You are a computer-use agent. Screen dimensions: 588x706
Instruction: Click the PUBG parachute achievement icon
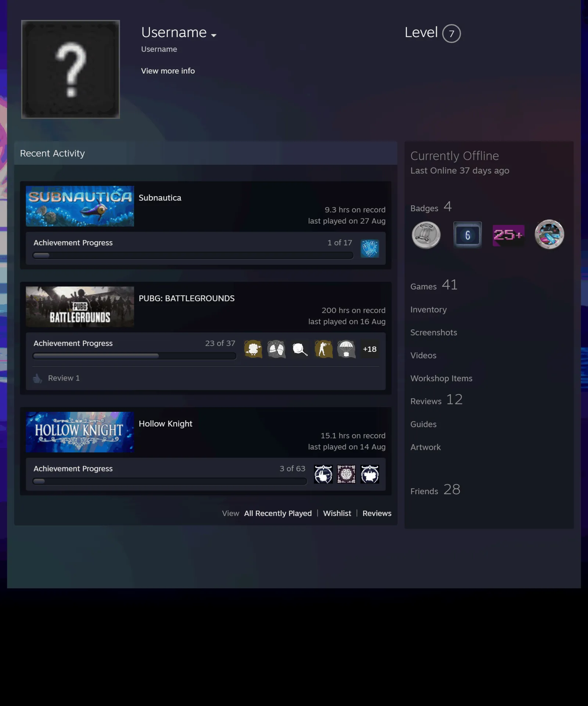click(x=346, y=349)
